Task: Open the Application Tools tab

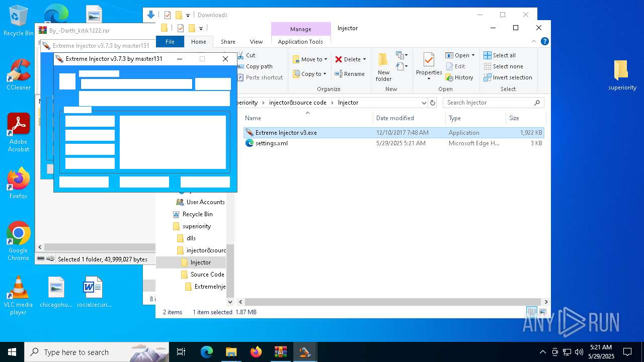Action: click(x=300, y=42)
